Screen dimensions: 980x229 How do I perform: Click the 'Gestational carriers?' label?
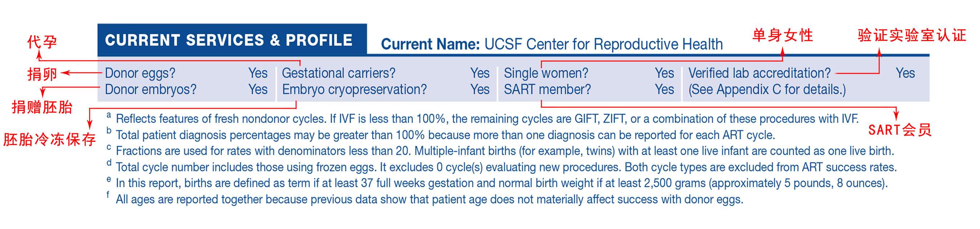[339, 73]
